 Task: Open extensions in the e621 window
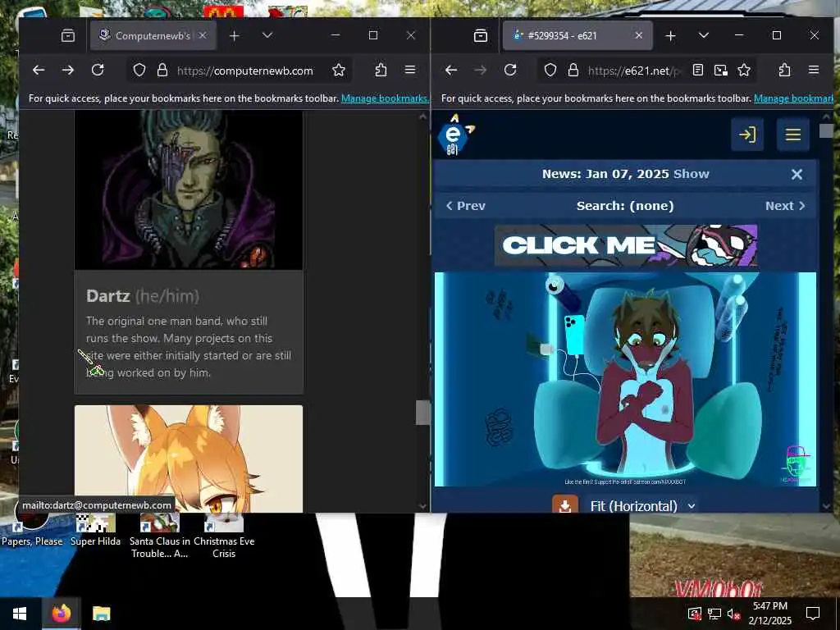[x=784, y=71]
